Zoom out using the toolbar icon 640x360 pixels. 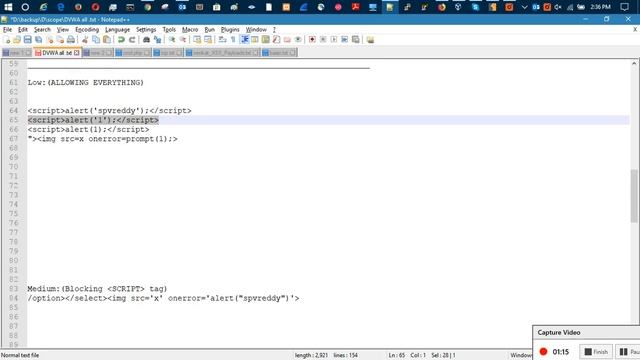(182, 40)
